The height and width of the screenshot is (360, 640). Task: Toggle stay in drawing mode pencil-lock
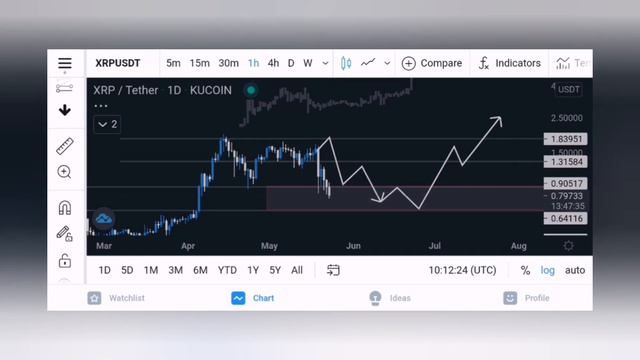[x=64, y=234]
